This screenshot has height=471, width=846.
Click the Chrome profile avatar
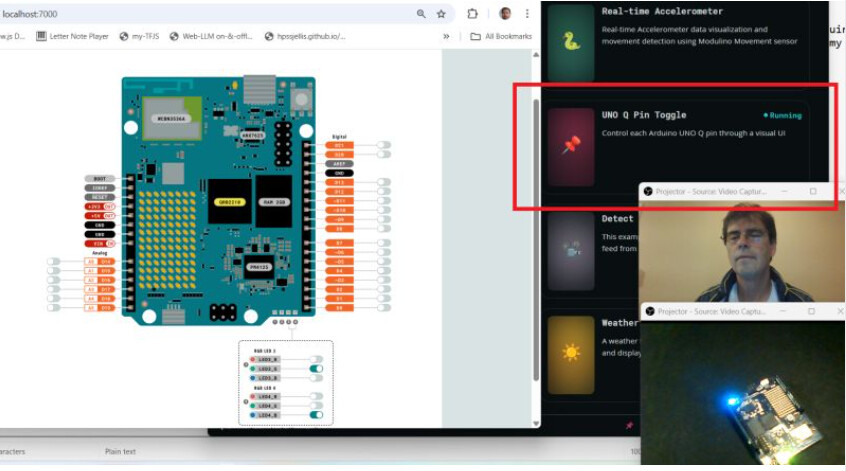tap(505, 14)
